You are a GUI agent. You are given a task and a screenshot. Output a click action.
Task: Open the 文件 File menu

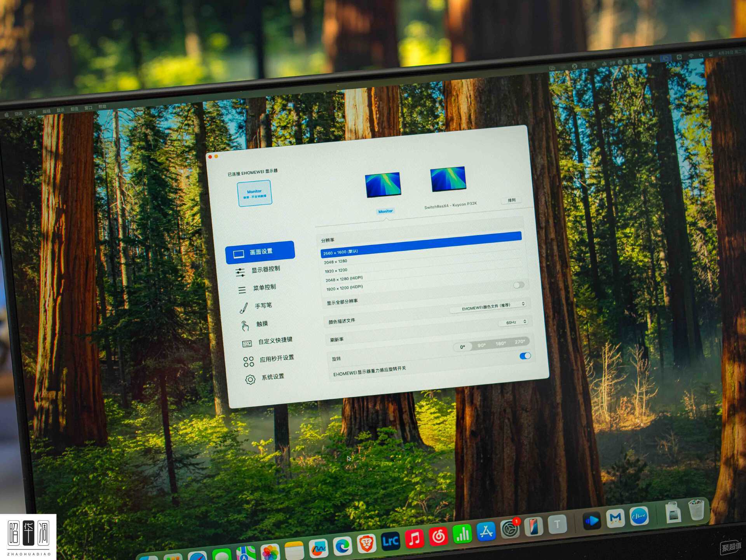click(x=32, y=112)
